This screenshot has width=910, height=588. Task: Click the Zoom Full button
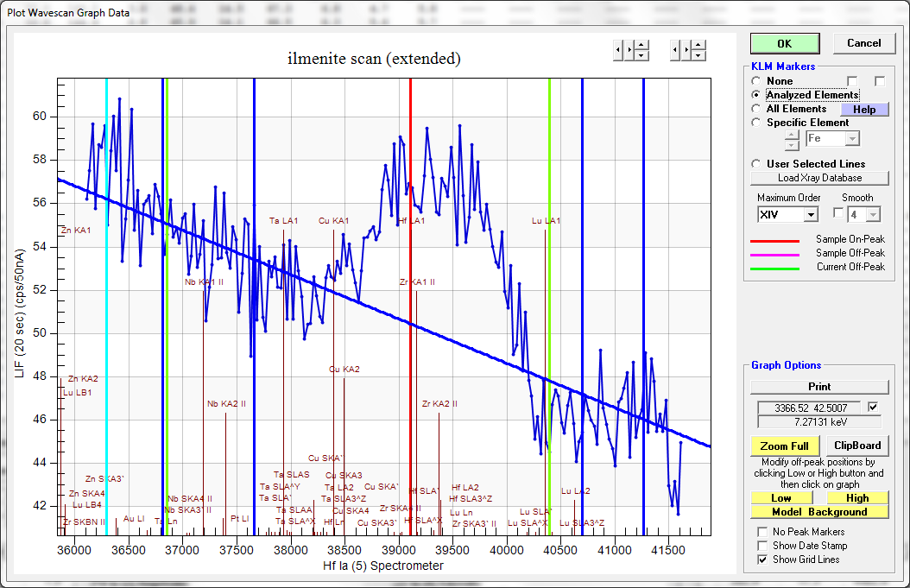pos(785,446)
